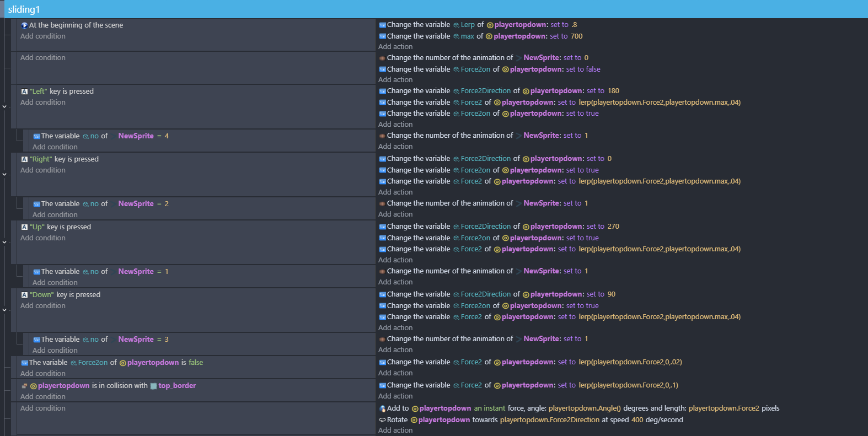Edit the max variable value 700
Image resolution: width=868 pixels, height=436 pixels.
(576, 36)
